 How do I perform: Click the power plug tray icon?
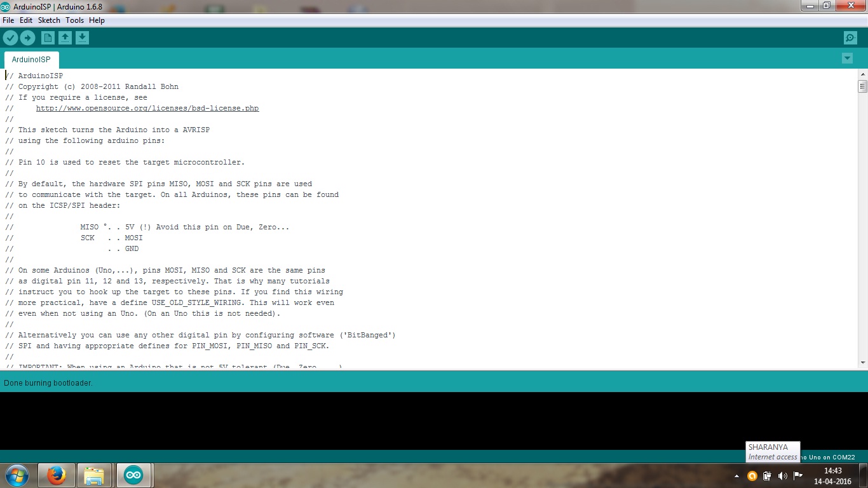(x=767, y=475)
